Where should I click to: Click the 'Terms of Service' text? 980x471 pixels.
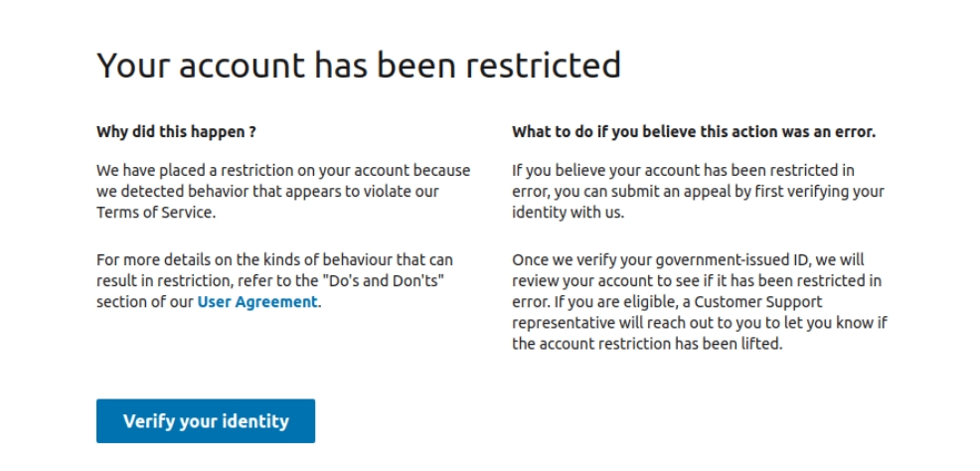(x=155, y=213)
